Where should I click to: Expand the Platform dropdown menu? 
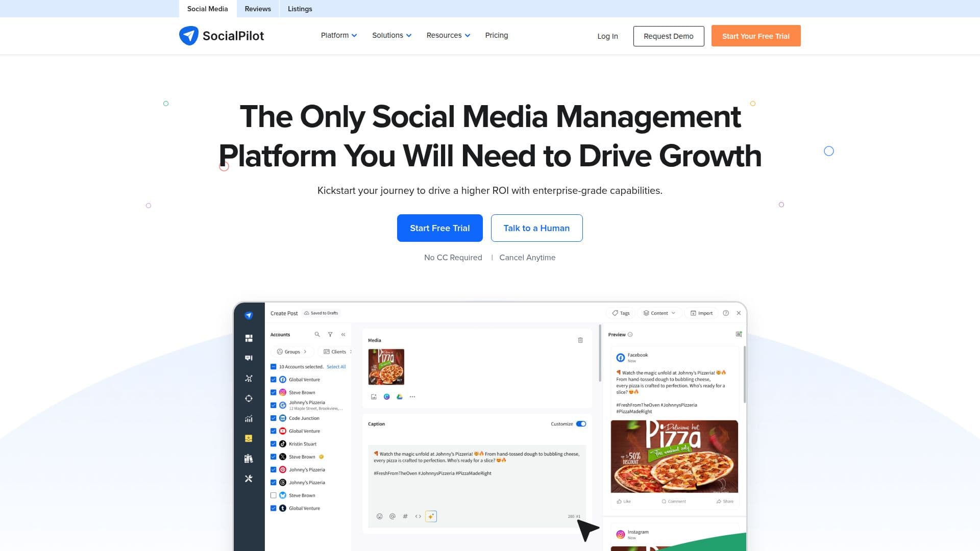(339, 35)
